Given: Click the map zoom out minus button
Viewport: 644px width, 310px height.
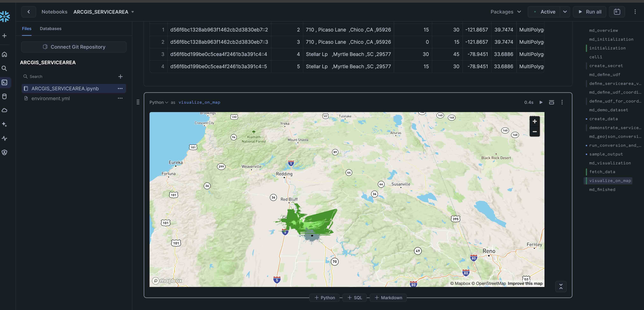Looking at the screenshot, I should tap(534, 131).
